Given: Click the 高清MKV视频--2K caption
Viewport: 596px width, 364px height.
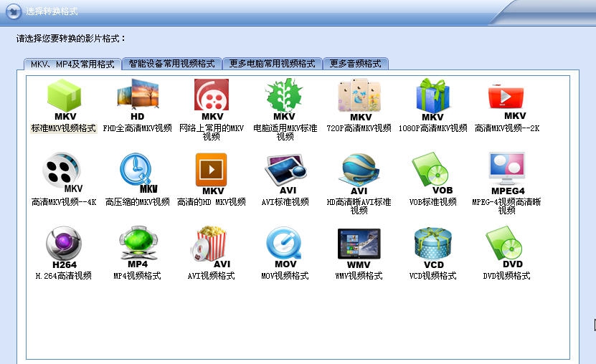Looking at the screenshot, I should [x=506, y=128].
